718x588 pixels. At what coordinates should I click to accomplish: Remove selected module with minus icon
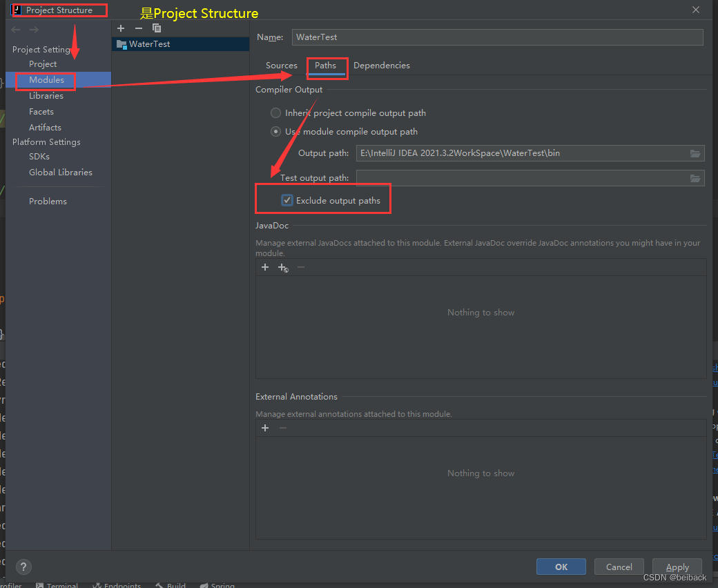(139, 28)
